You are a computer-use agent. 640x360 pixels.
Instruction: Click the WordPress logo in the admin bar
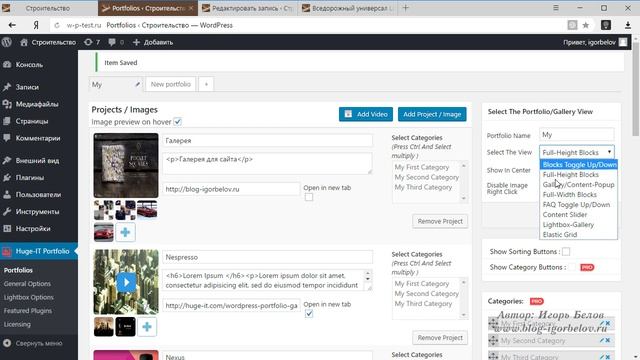pos(7,42)
